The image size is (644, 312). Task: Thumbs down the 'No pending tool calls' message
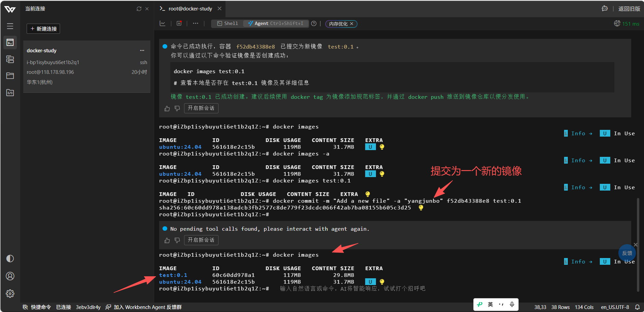[177, 240]
